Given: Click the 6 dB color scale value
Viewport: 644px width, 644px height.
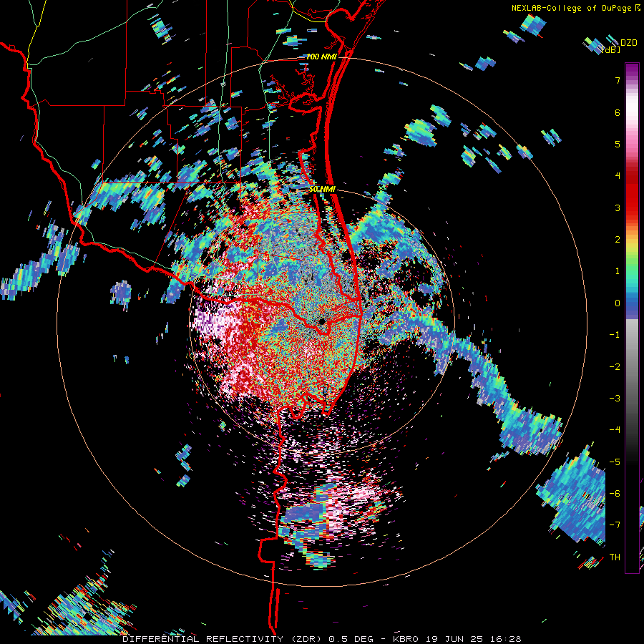Looking at the screenshot, I should [x=618, y=112].
